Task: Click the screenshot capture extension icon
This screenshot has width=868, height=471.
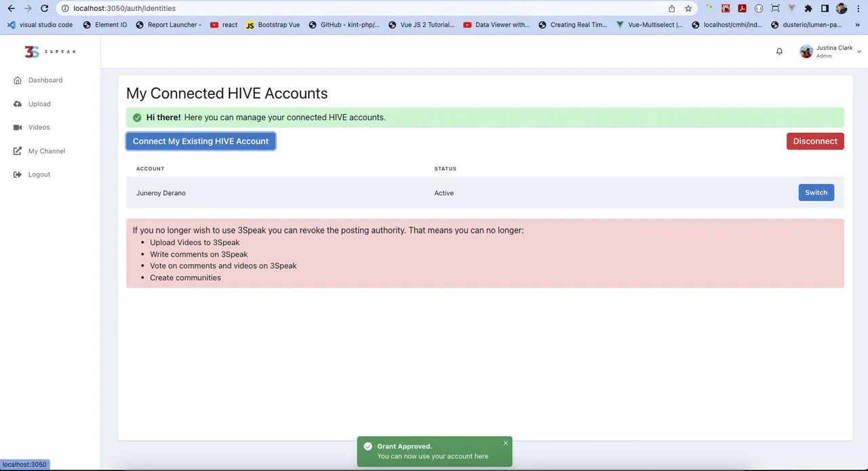Action: click(775, 8)
